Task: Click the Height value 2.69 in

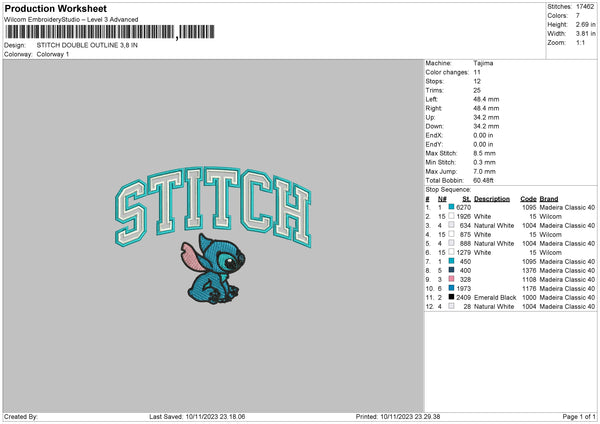Action: click(586, 24)
